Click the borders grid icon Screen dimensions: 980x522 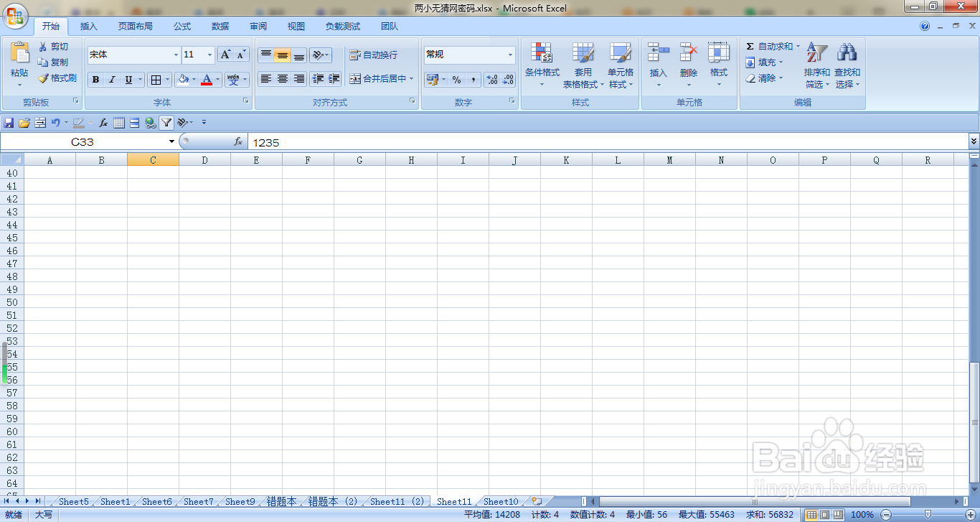[x=156, y=80]
